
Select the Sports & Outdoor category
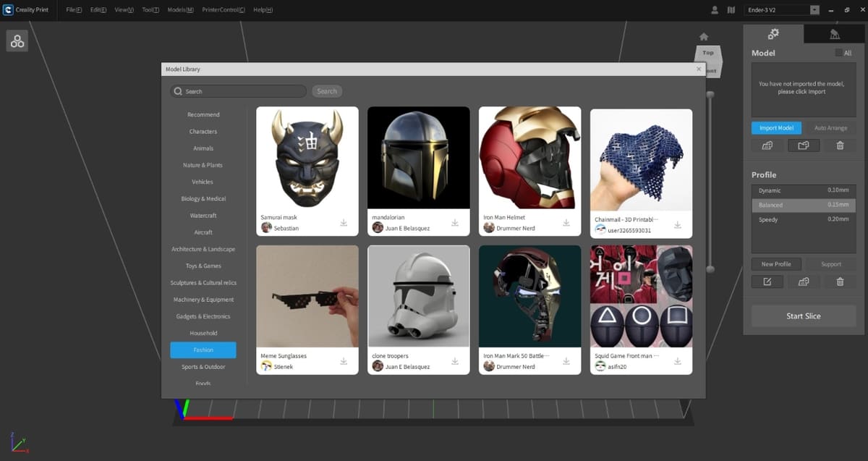(x=203, y=367)
